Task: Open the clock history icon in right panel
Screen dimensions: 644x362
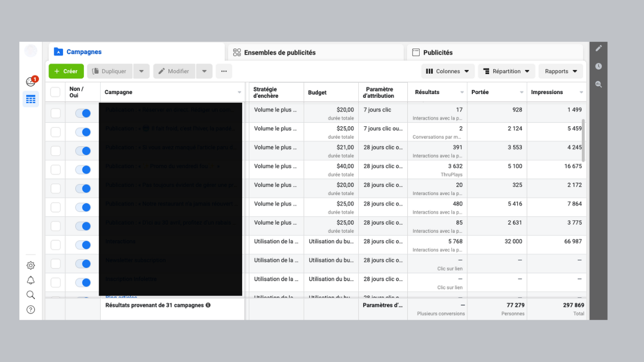Action: pos(599,66)
